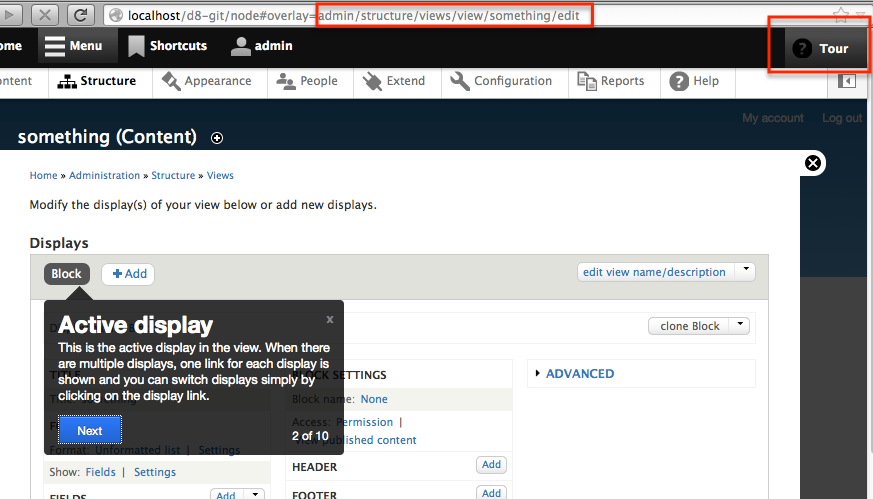
Task: Click edit view name/description
Action: (x=655, y=272)
